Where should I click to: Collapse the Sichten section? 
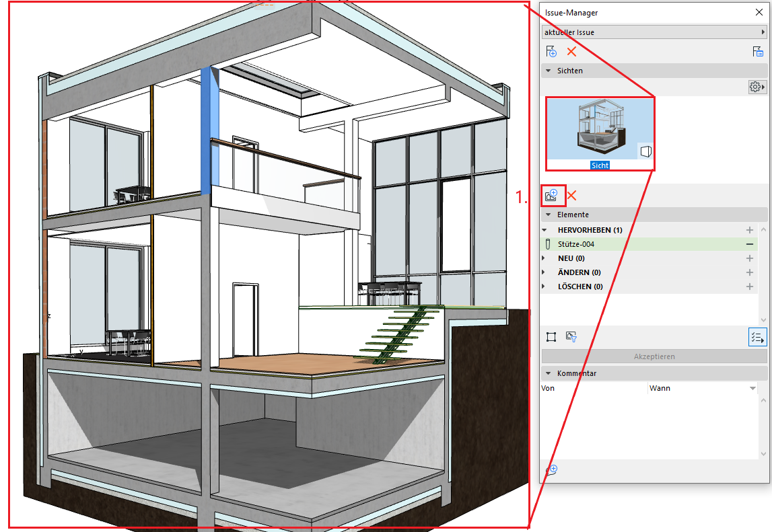(549, 71)
